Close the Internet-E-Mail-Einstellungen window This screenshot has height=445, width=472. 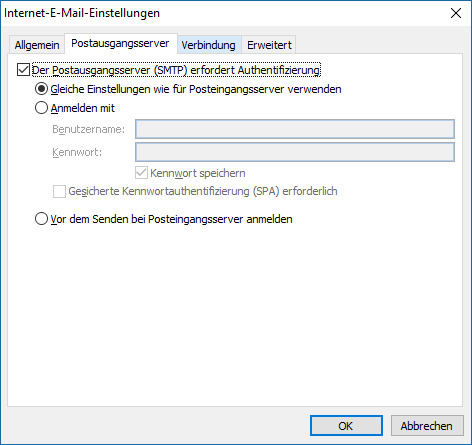pos(456,13)
